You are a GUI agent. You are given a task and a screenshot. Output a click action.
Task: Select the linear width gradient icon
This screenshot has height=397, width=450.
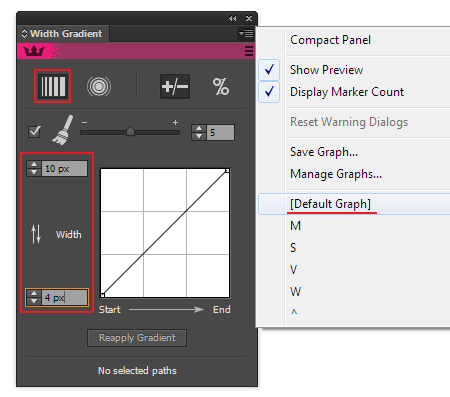53,86
